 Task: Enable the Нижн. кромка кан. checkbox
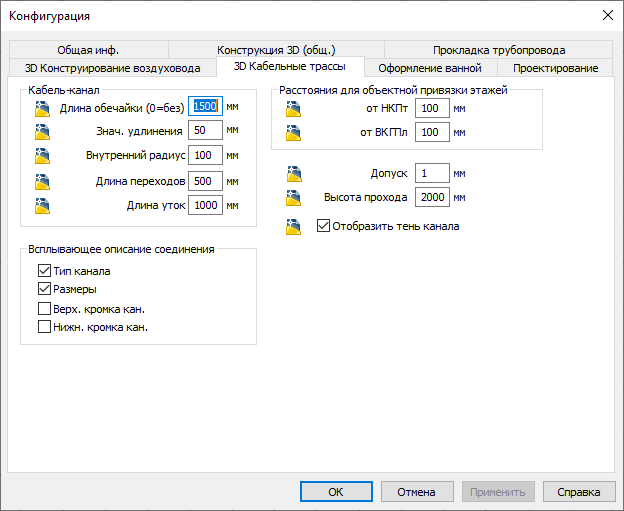44,327
